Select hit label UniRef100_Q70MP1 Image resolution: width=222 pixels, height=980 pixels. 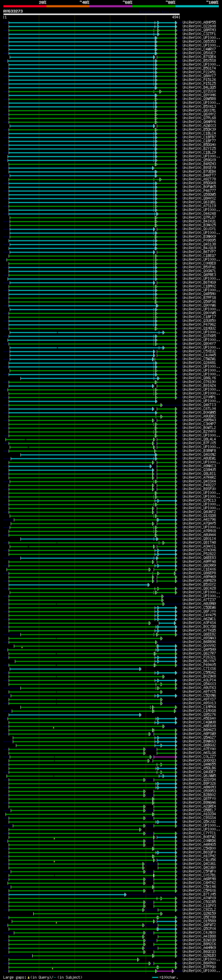click(199, 397)
